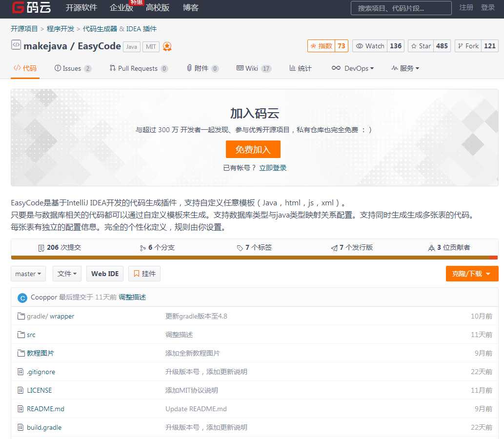This screenshot has width=504, height=439.
Task: Click the src folder icon
Action: (21, 335)
